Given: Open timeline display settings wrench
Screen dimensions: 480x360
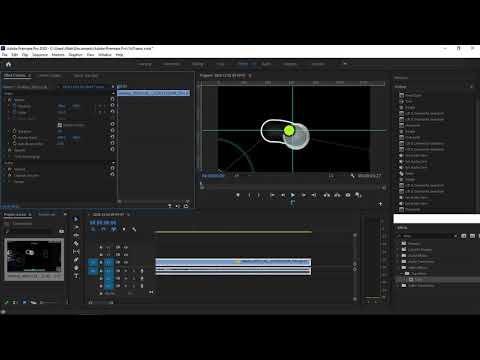Looking at the screenshot, I should tap(134, 229).
